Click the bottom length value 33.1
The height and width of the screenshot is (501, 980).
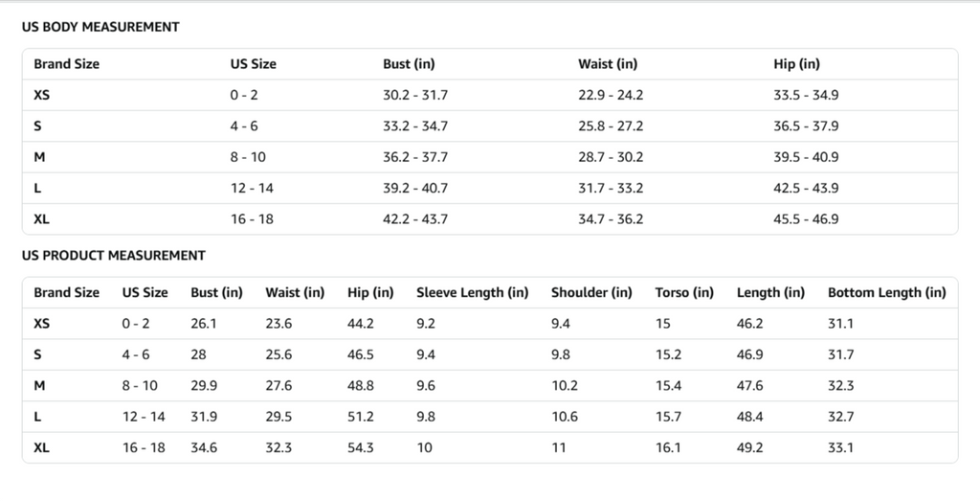pyautogui.click(x=841, y=447)
